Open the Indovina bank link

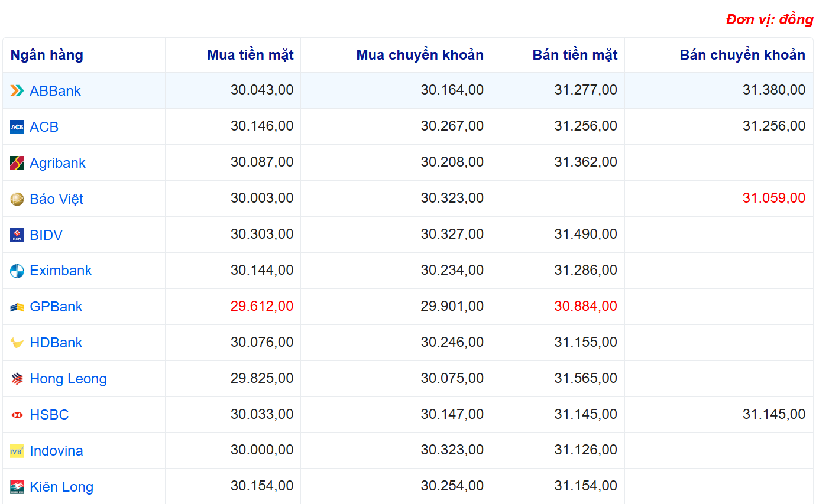(x=56, y=451)
